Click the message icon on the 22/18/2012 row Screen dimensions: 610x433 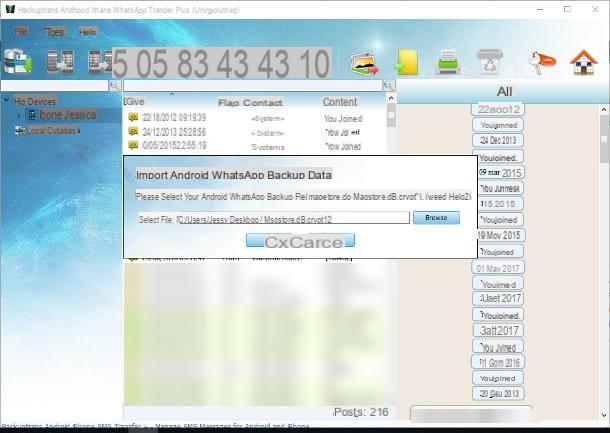[133, 117]
